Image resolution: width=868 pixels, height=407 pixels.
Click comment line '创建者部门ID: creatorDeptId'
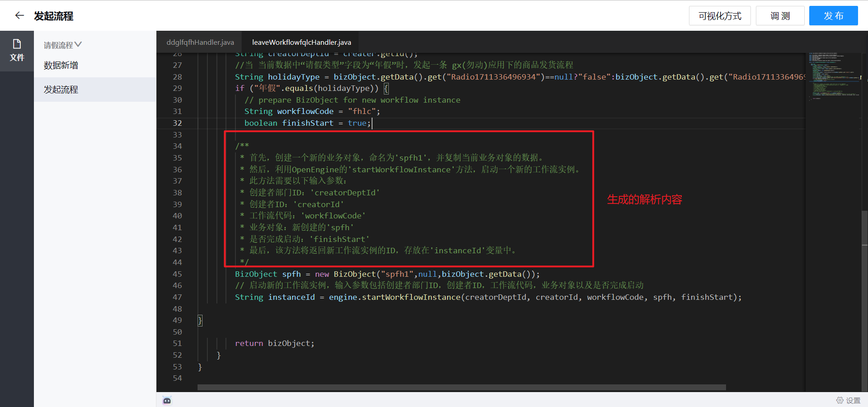pos(310,193)
